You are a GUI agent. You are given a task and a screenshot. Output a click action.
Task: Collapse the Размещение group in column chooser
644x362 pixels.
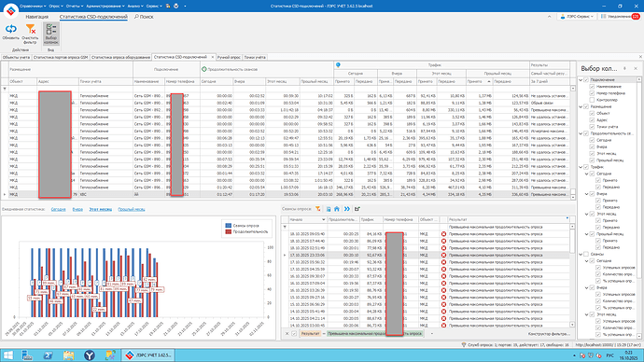click(581, 106)
